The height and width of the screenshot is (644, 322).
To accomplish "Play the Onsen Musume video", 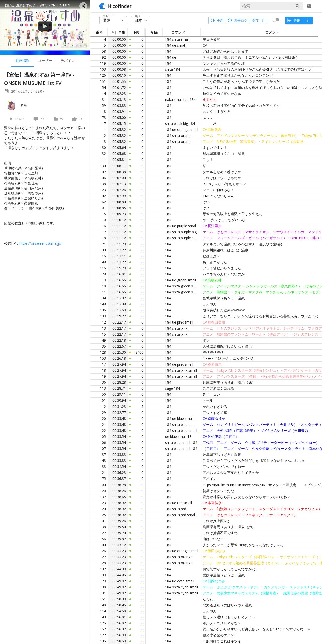I will pyautogui.click(x=45, y=26).
